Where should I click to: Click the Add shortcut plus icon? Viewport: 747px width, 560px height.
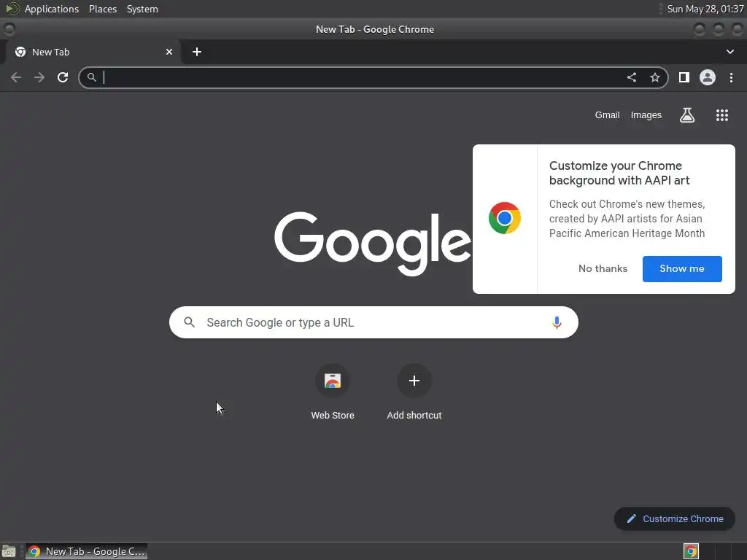click(414, 381)
